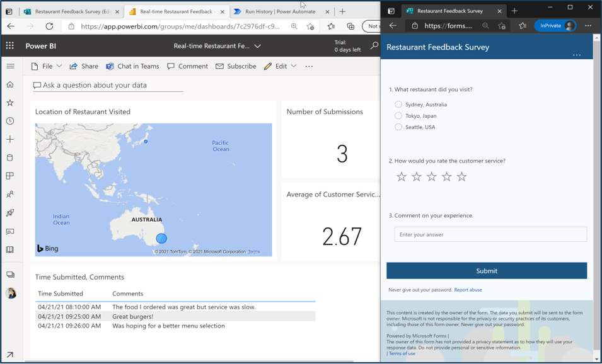Open the Deployment pipelines rocket icon
The height and width of the screenshot is (364, 602).
point(10,213)
